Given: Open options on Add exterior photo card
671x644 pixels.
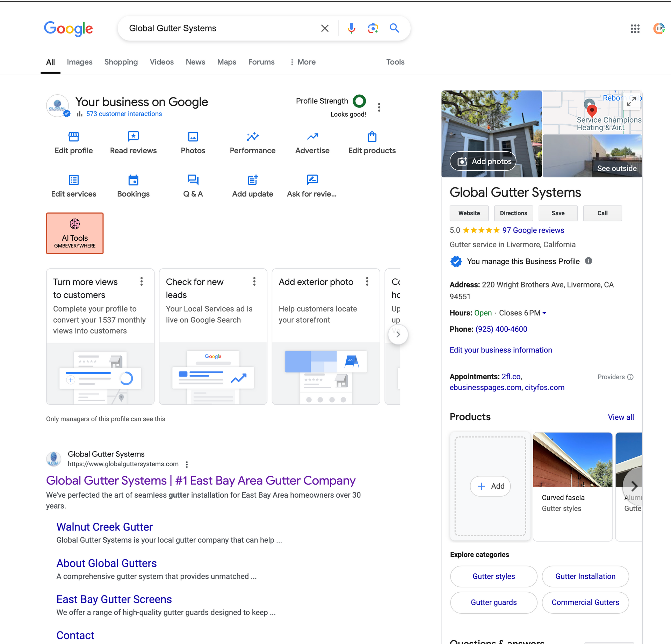Looking at the screenshot, I should point(367,281).
